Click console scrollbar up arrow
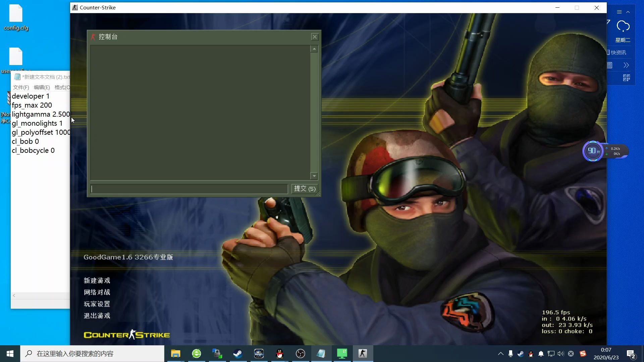This screenshot has height=362, width=644. click(x=314, y=49)
